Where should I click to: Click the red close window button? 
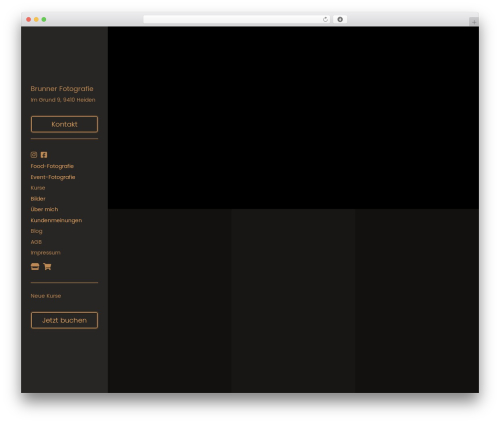29,19
